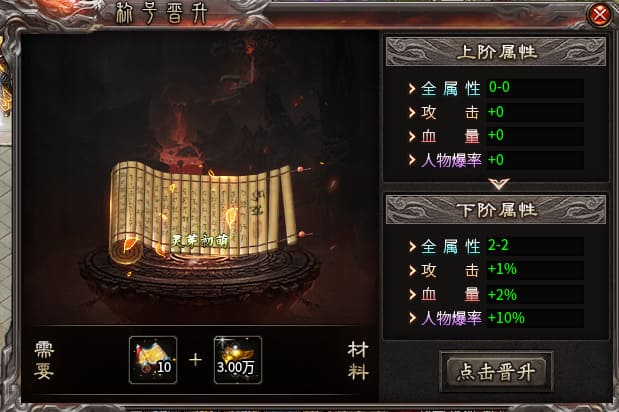This screenshot has height=412, width=619.
Task: Select the 攻击 +1% value field
Action: 535,270
